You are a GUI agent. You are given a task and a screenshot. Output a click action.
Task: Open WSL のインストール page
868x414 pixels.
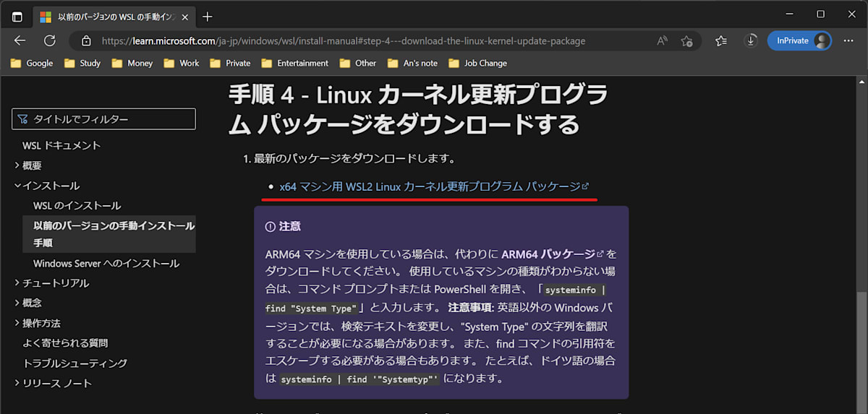pyautogui.click(x=77, y=206)
